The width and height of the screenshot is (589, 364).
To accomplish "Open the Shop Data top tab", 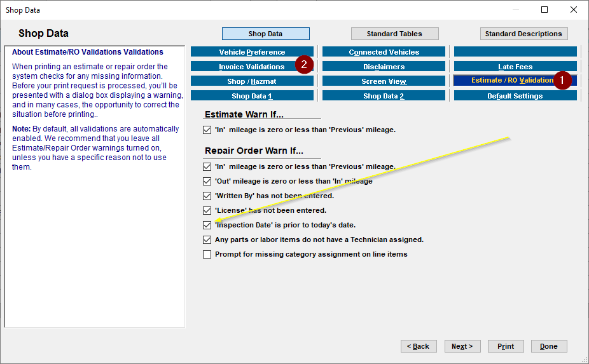I will coord(266,34).
